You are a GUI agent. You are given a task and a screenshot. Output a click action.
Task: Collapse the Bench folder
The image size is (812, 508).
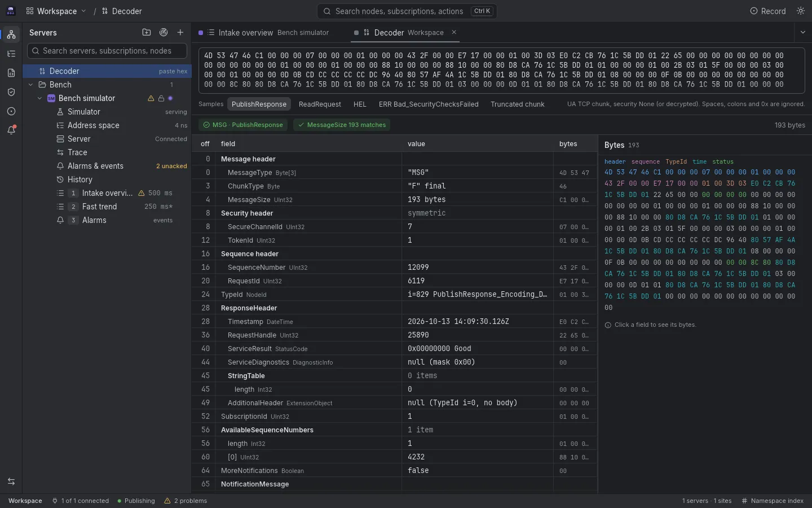point(30,85)
